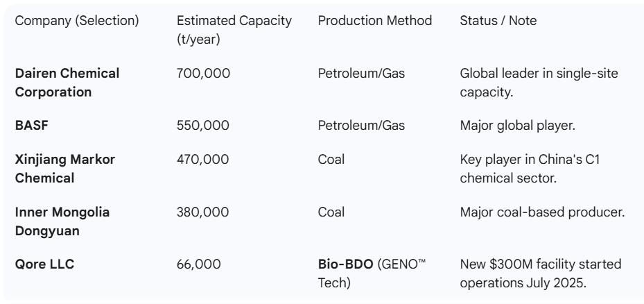The height and width of the screenshot is (304, 644).
Task: Select the Inner Mongolia Dongyuan cell
Action: [62, 221]
